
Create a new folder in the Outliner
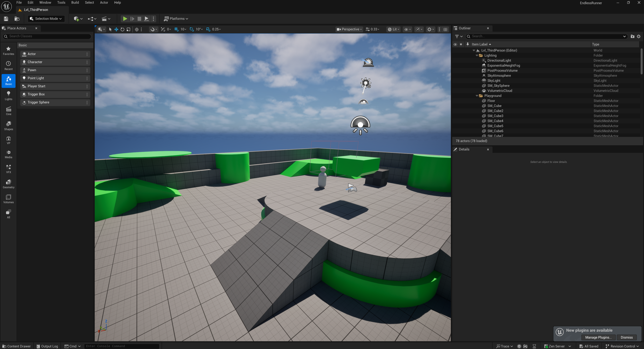pos(633,36)
